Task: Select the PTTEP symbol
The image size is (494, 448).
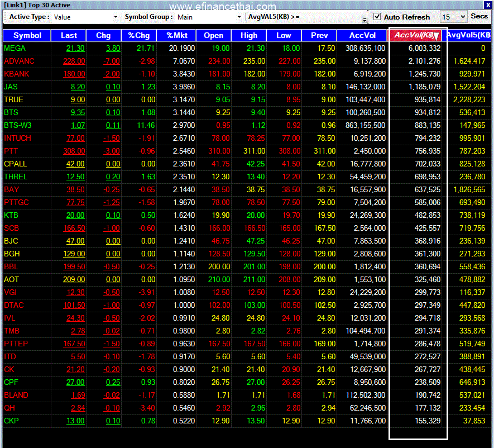Action: [x=16, y=344]
